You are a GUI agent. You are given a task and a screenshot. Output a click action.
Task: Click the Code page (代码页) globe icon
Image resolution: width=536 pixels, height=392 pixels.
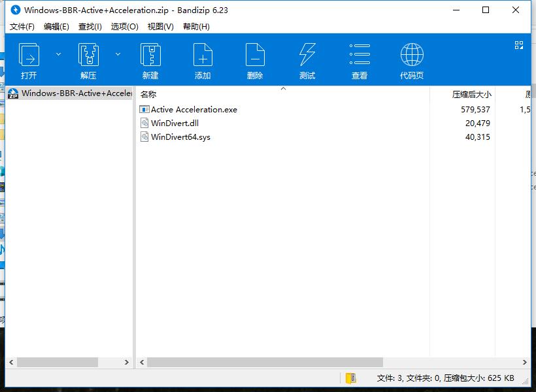click(x=412, y=55)
